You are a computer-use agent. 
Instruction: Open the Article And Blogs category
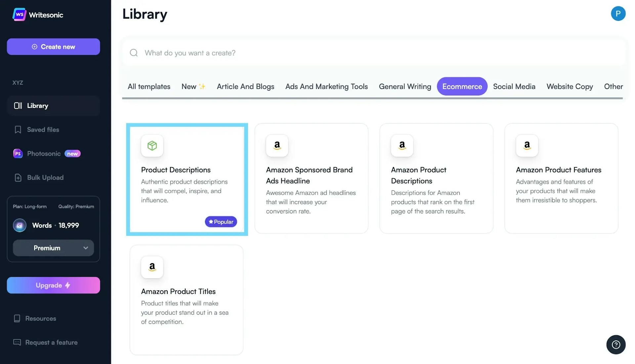pyautogui.click(x=245, y=86)
